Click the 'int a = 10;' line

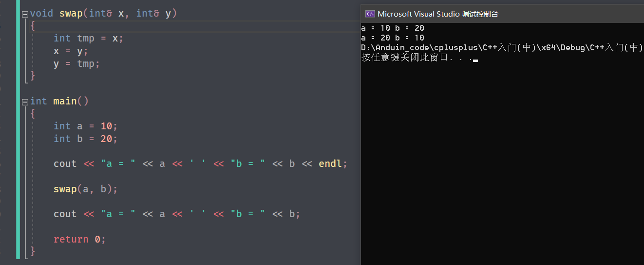point(86,126)
